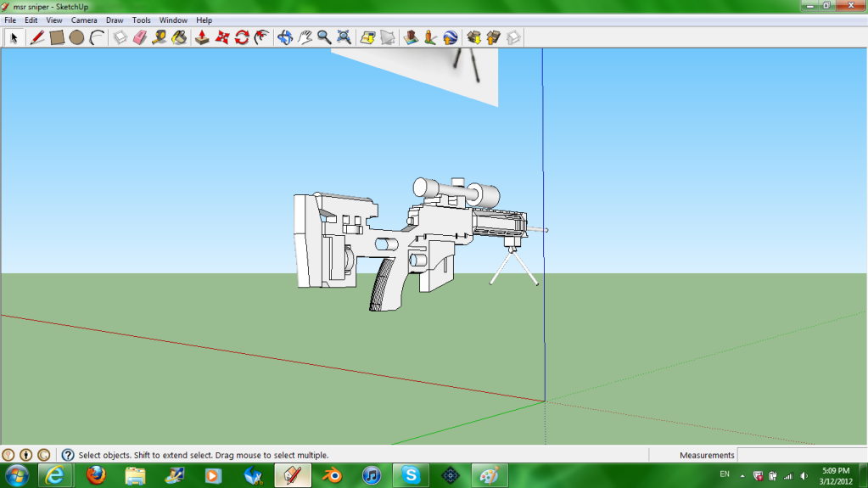Open the Windows Start menu
The width and height of the screenshot is (868, 488).
pyautogui.click(x=16, y=475)
